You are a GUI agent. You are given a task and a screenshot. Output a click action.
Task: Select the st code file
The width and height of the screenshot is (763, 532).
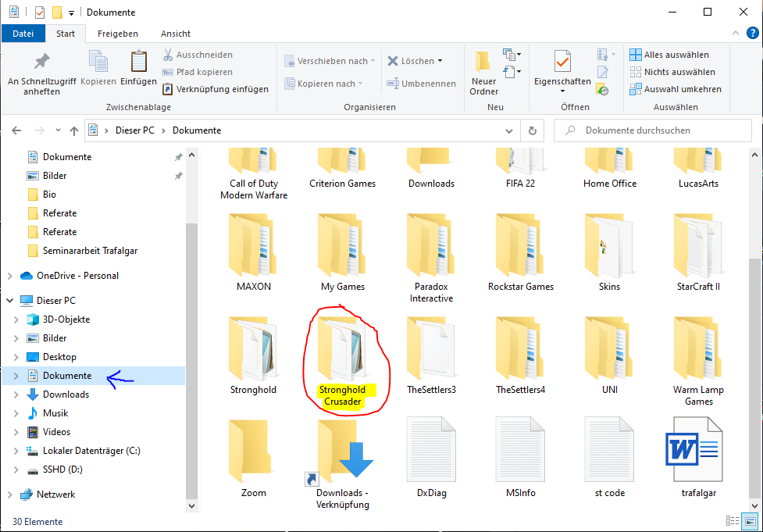(x=610, y=457)
